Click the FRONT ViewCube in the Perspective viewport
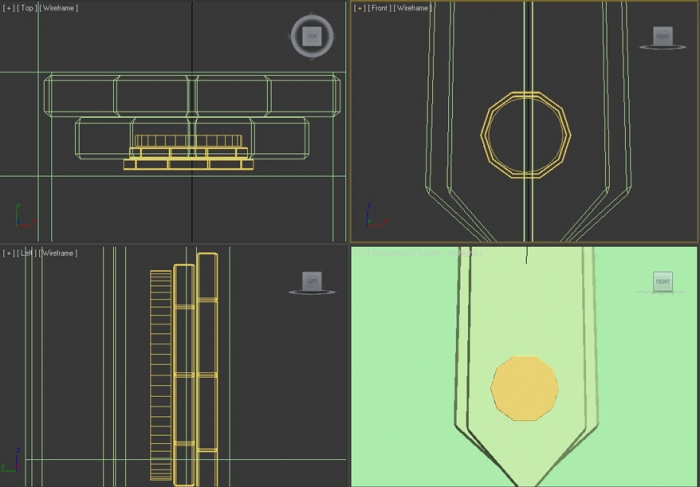Image resolution: width=700 pixels, height=487 pixels. click(x=662, y=281)
